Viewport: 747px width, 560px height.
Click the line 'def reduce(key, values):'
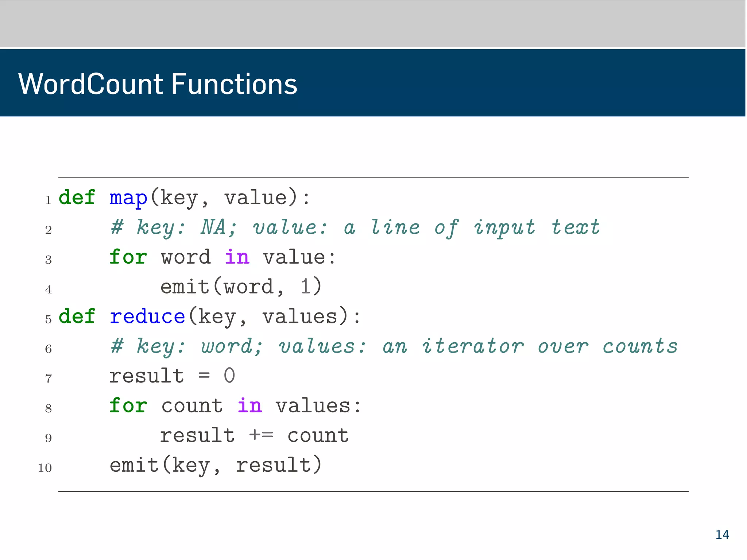coord(210,317)
